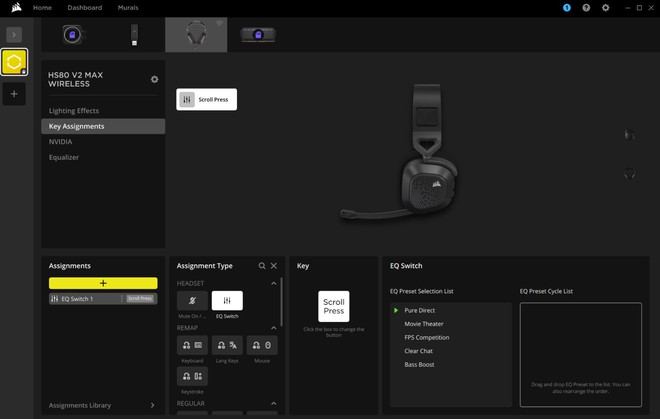Go to the Home tab
This screenshot has width=660, height=419.
click(42, 8)
